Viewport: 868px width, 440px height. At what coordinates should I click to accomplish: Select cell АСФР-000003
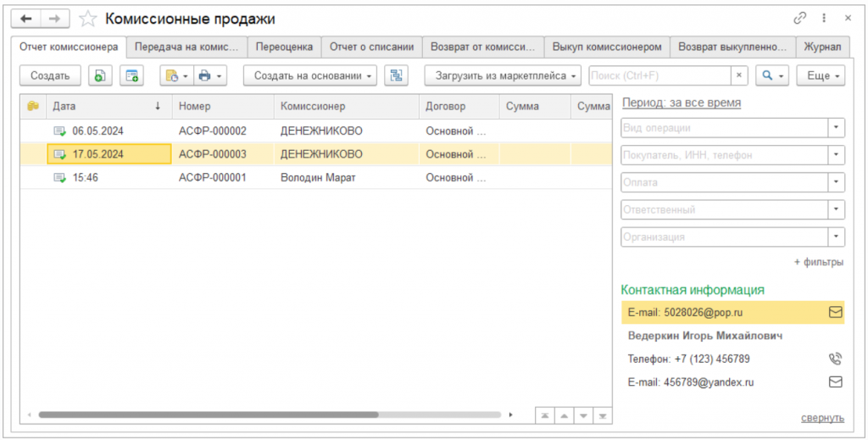(x=223, y=154)
